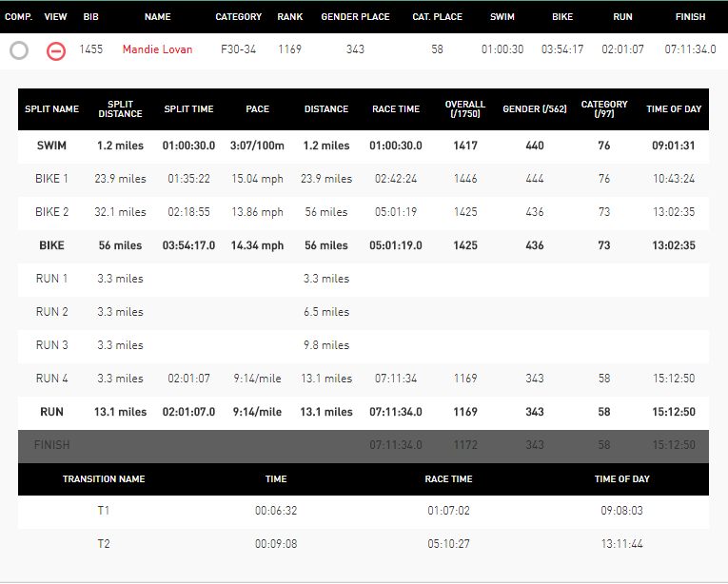This screenshot has height=584, width=728.
Task: Select the T2 transition label
Action: pyautogui.click(x=104, y=544)
